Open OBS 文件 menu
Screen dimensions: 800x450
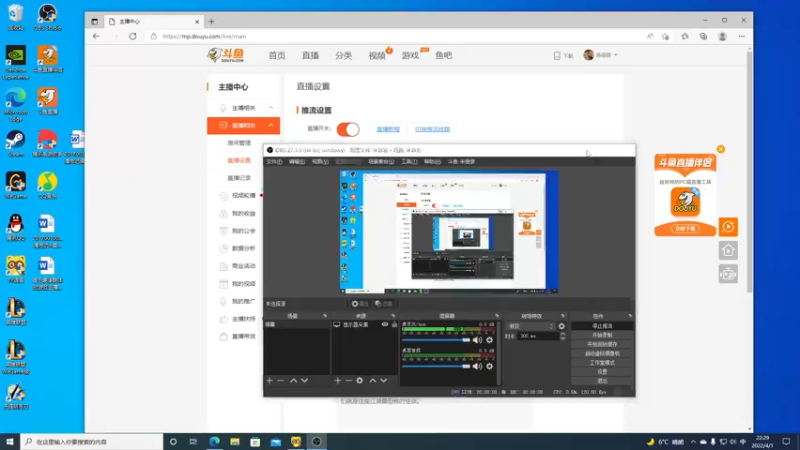274,162
